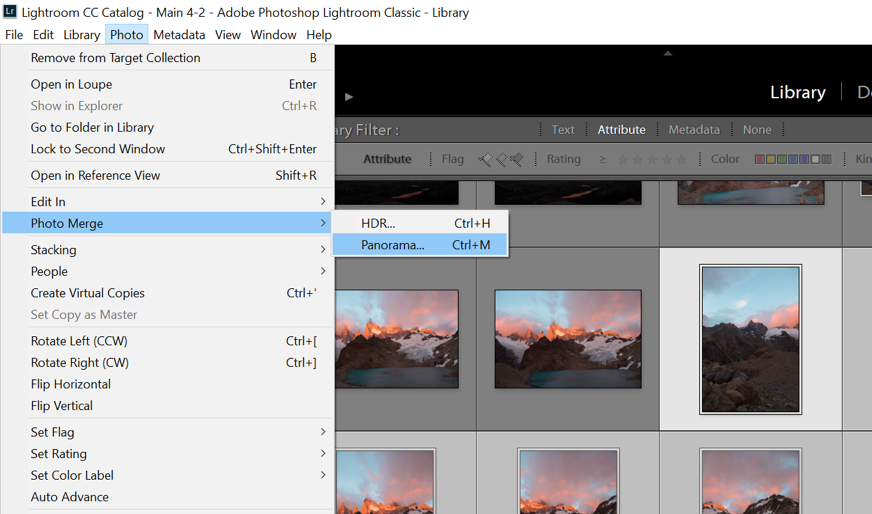Open the Window menu

[273, 34]
